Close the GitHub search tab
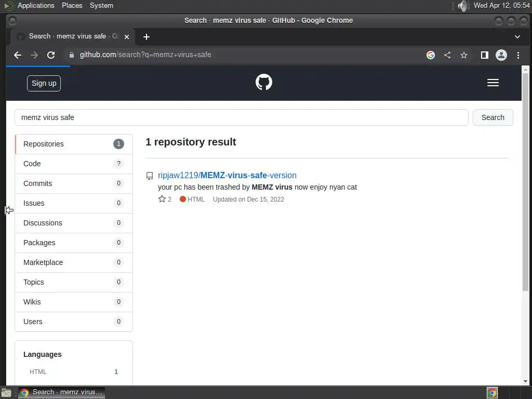Viewport: 532px width, 399px height. [127, 37]
